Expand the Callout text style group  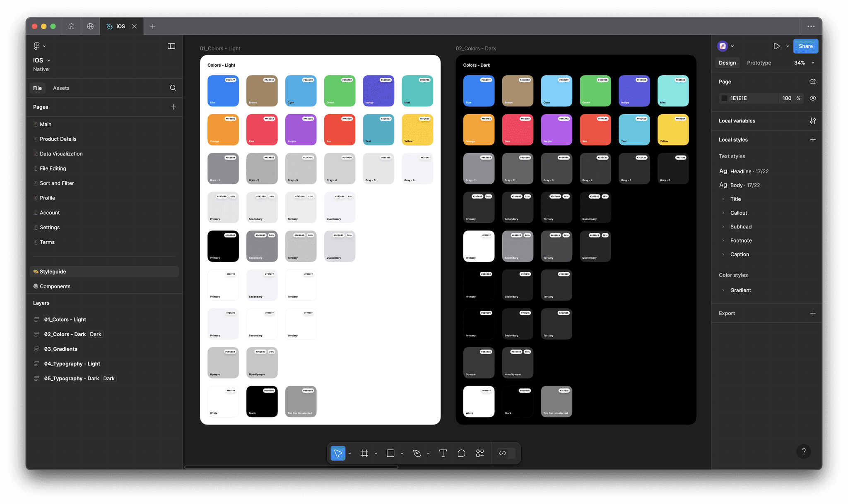(x=723, y=213)
